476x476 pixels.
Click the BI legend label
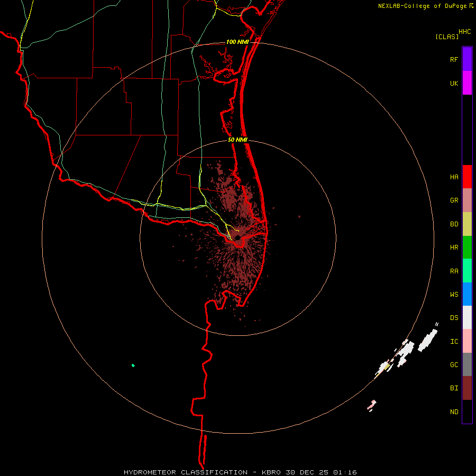[454, 388]
